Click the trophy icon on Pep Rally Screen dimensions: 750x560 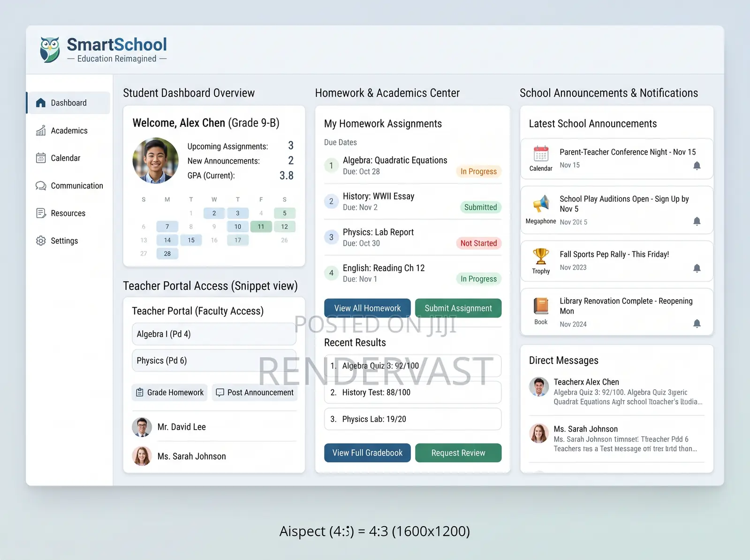pyautogui.click(x=541, y=256)
